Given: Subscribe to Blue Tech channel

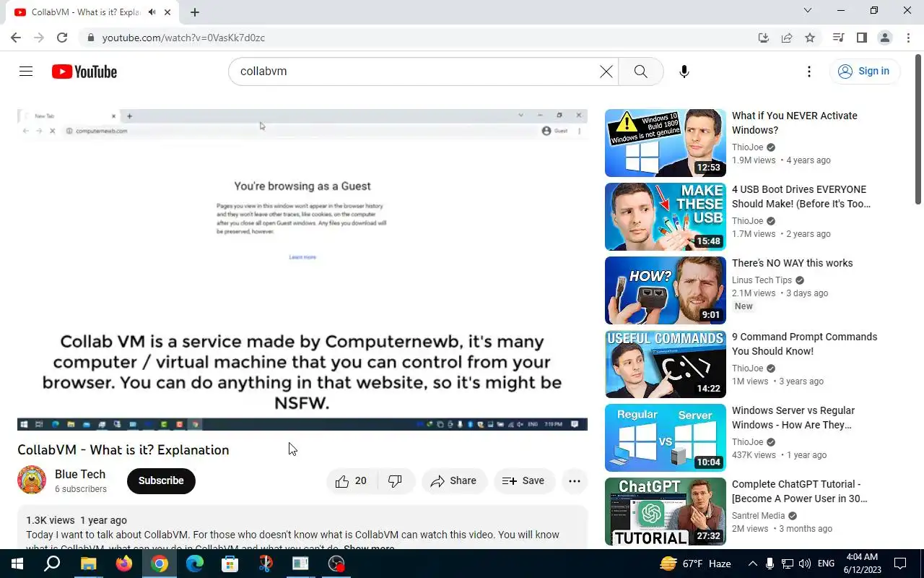Looking at the screenshot, I should [161, 481].
